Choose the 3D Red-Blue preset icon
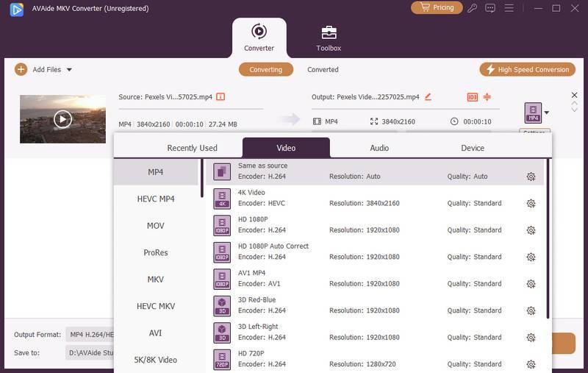 [222, 305]
